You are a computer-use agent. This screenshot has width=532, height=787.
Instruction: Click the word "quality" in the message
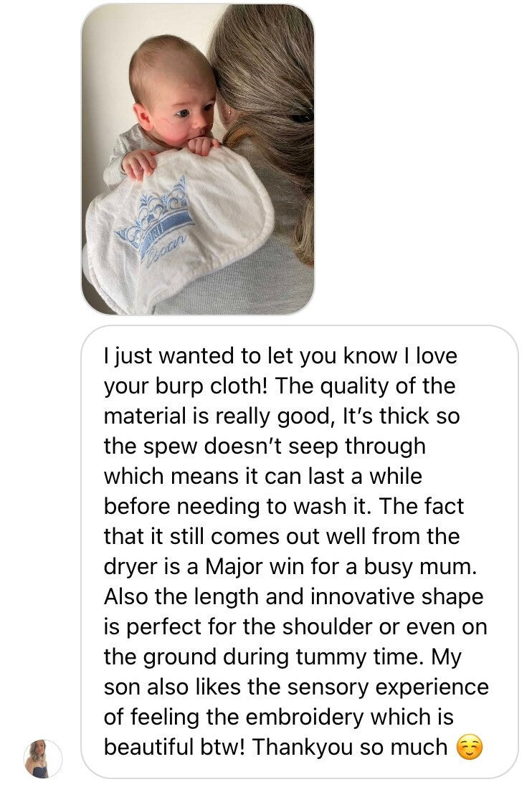(354, 386)
